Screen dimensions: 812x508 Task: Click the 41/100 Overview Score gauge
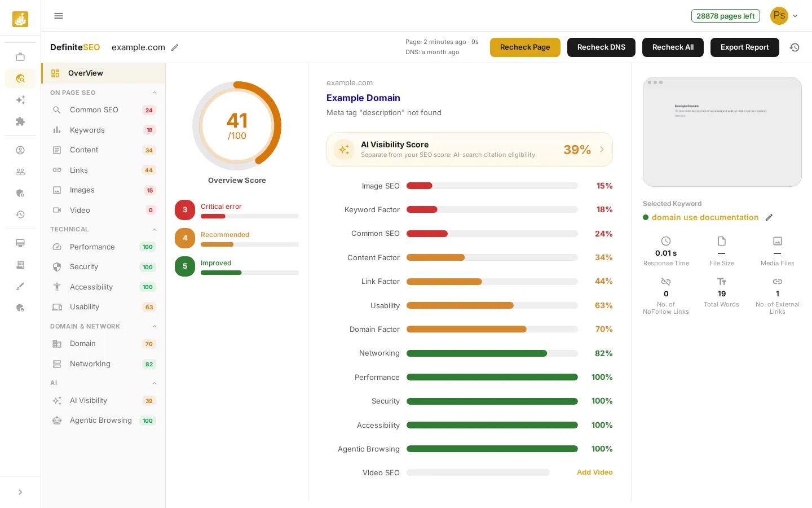pos(237,126)
